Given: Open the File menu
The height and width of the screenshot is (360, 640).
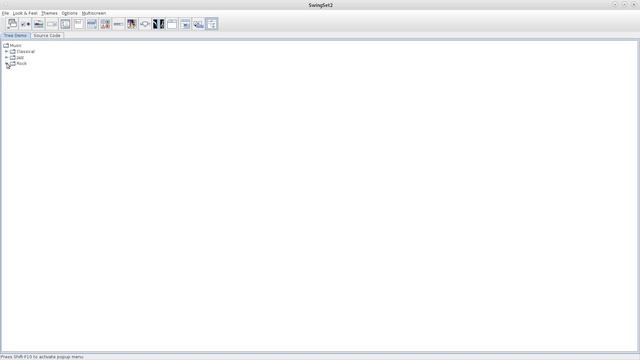Looking at the screenshot, I should click(x=5, y=13).
